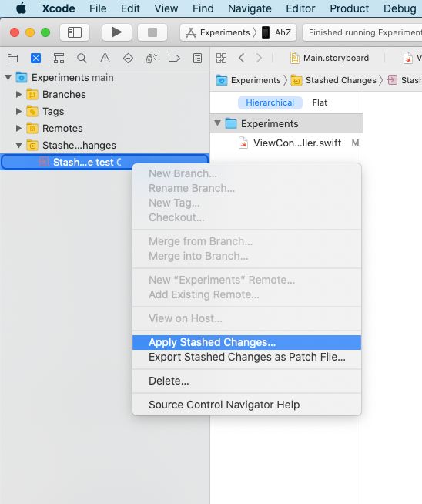422x504 pixels.
Task: Show the Find navigator
Action: 82,58
